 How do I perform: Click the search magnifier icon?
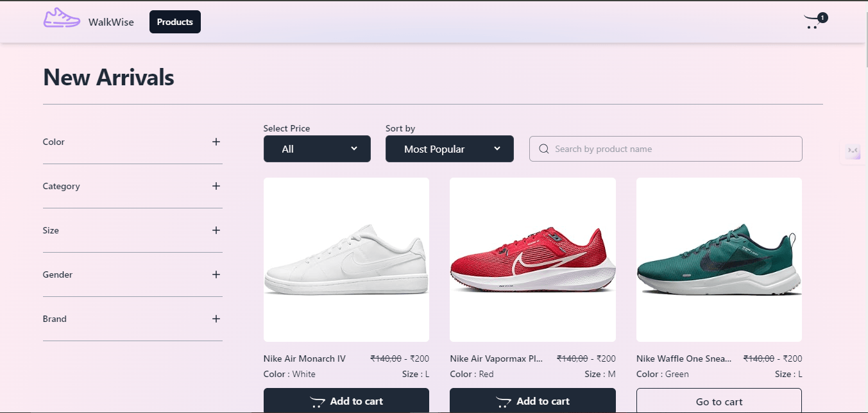point(544,149)
